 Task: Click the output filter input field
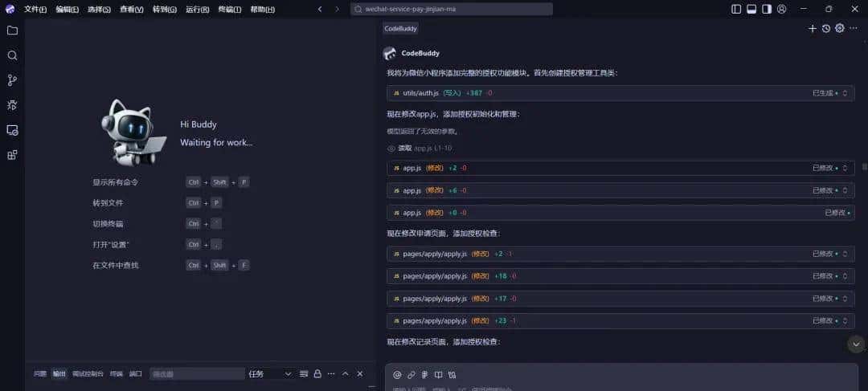coord(197,374)
